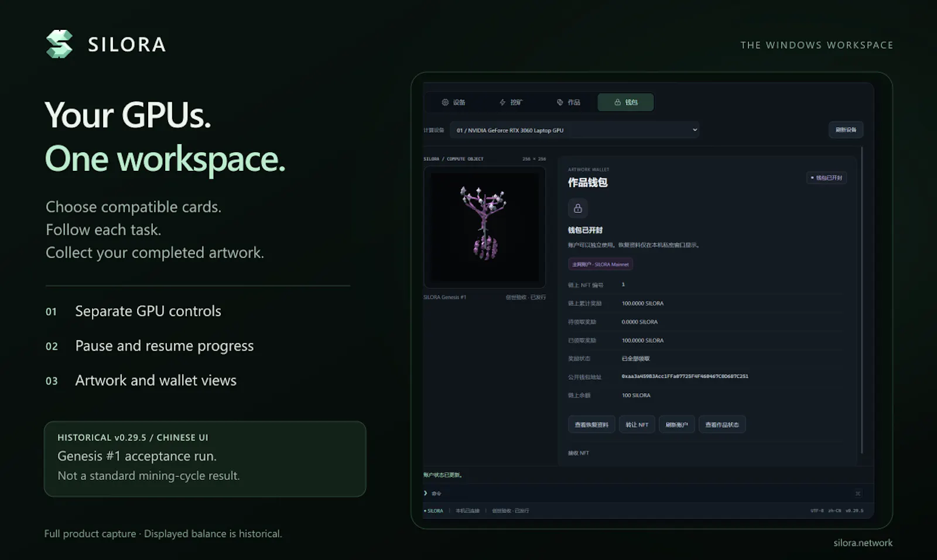Click the 本机已连接 status bar entry
937x560 pixels.
click(x=467, y=511)
